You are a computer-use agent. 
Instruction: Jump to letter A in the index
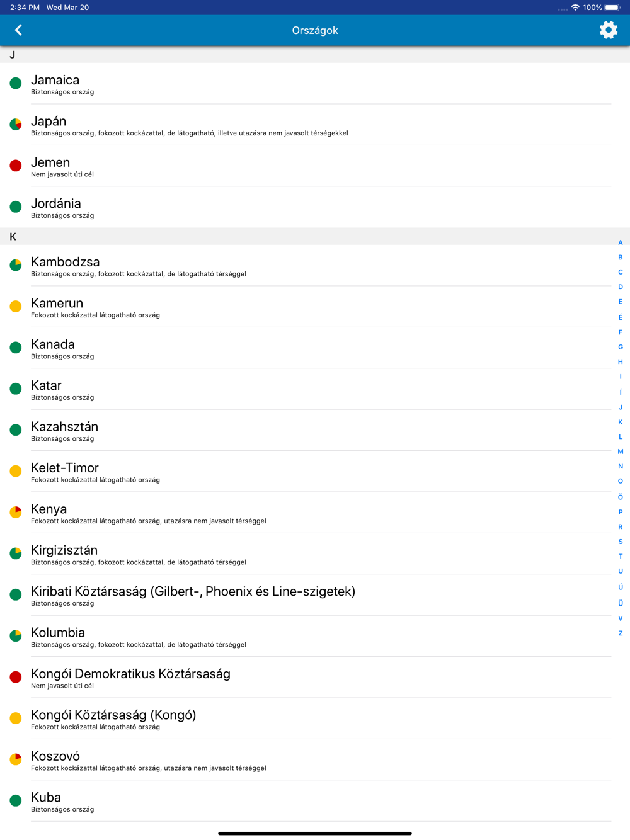pos(621,242)
